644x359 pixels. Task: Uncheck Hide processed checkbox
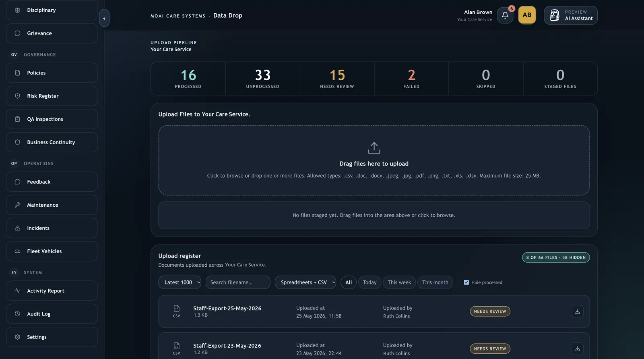click(466, 282)
